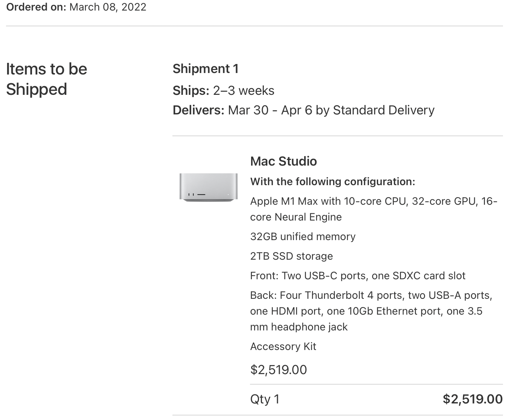
Task: Click the Mac Studio product image
Action: point(209,187)
